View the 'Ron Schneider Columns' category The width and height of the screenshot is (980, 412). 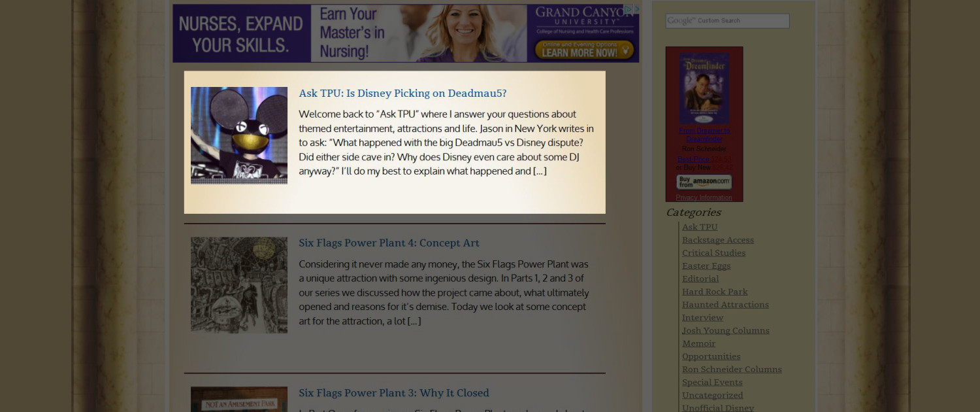[x=732, y=369]
